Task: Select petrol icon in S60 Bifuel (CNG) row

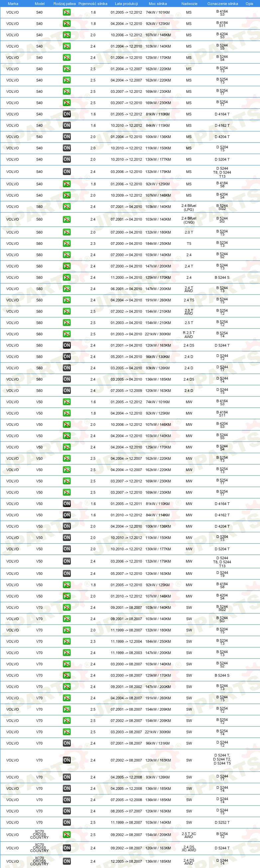Action: point(67,219)
